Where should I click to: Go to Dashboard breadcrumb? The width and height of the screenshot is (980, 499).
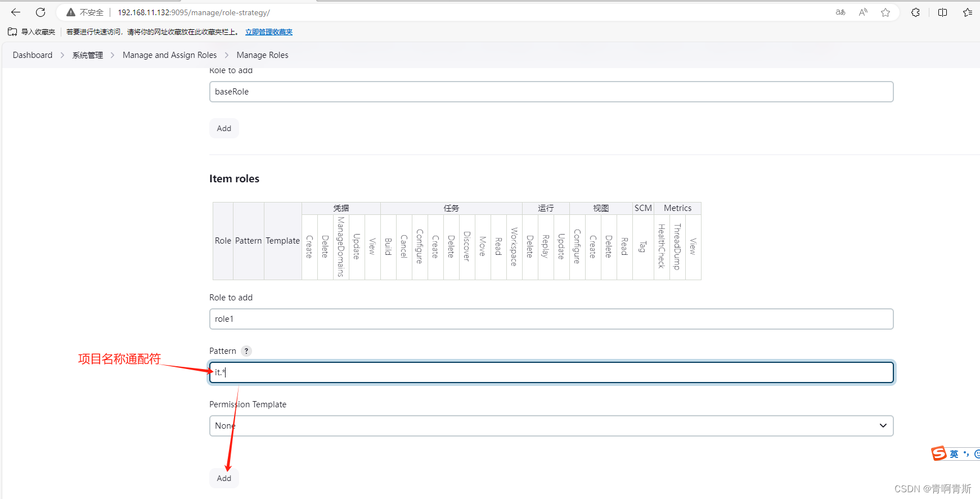(33, 55)
